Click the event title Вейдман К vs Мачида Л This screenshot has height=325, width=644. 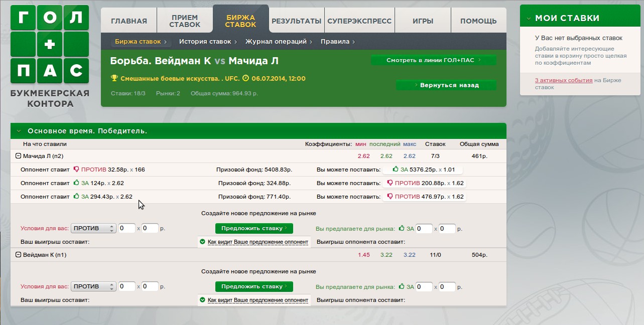click(x=194, y=61)
